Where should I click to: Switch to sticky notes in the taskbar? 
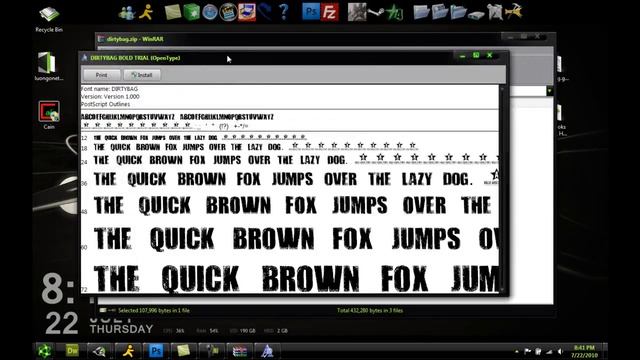click(x=183, y=351)
